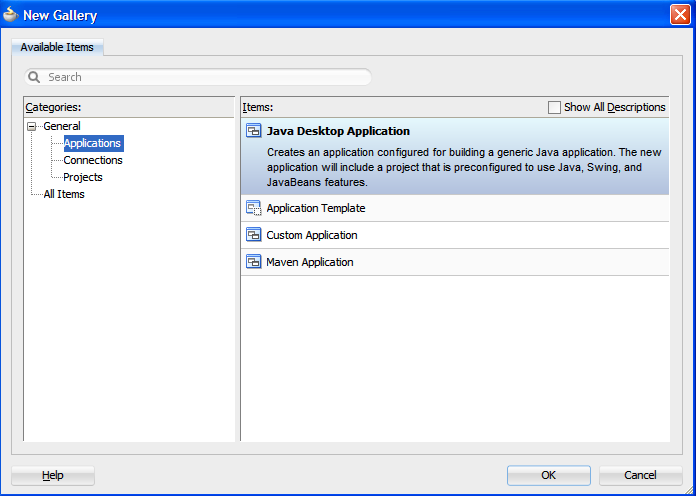Collapse the General category node
The height and width of the screenshot is (496, 696).
(31, 127)
